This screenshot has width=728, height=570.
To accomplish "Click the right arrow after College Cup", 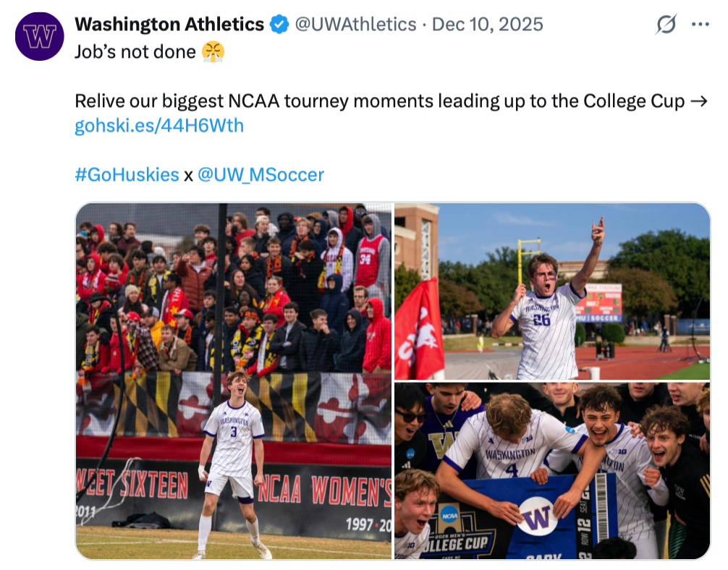I will pos(698,101).
